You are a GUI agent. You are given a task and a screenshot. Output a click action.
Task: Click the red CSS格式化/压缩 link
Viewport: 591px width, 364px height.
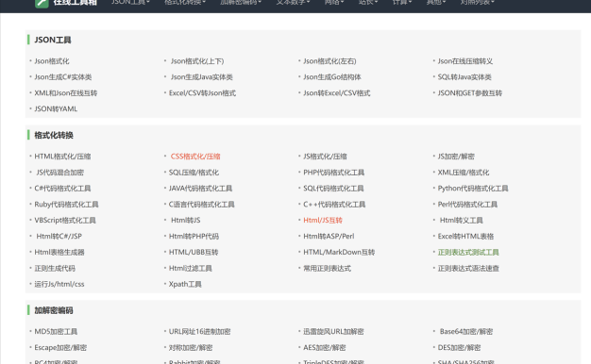[195, 157]
